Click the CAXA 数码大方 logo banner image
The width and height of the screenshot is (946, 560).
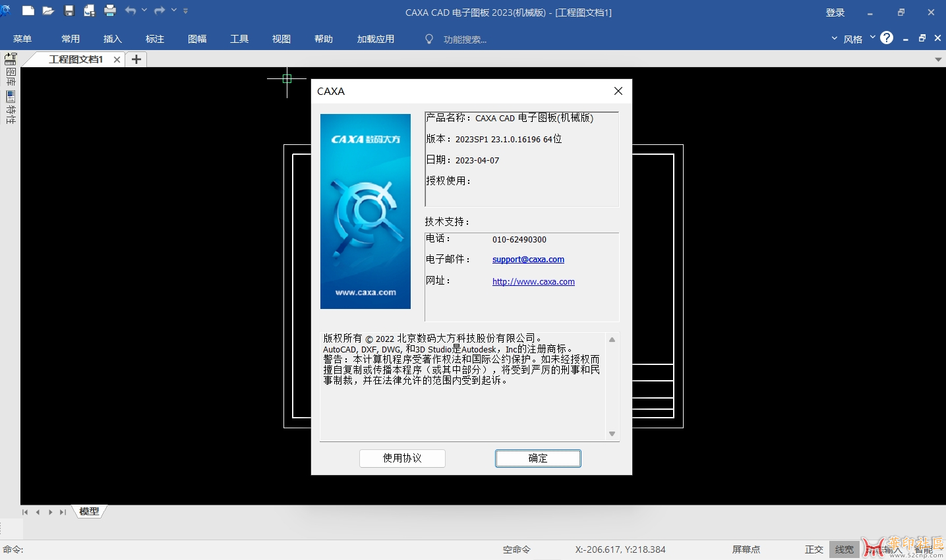pos(365,211)
